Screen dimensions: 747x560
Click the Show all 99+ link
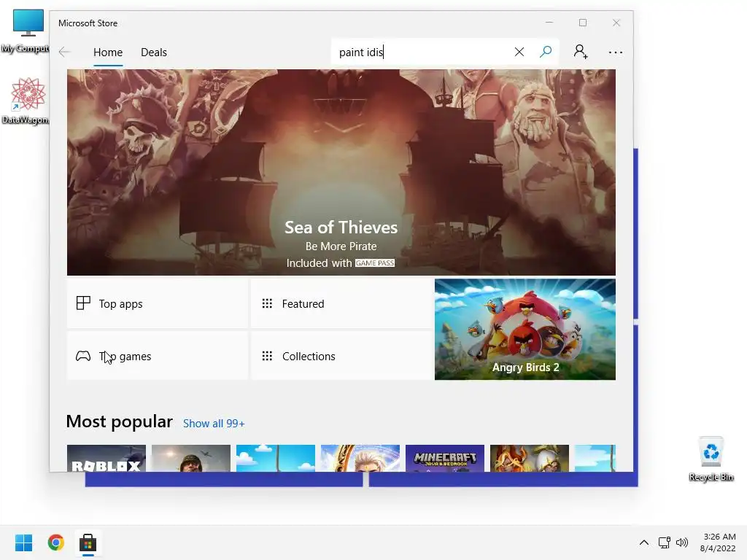[x=214, y=424]
